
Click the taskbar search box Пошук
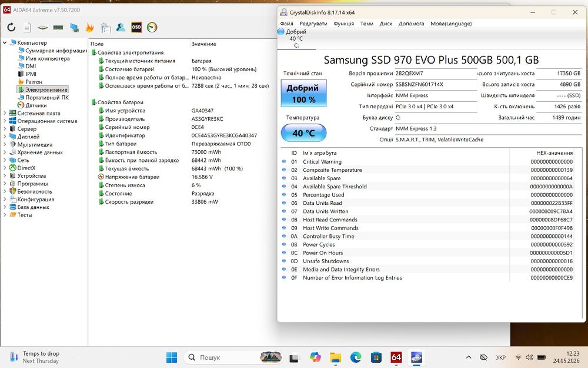(234, 357)
